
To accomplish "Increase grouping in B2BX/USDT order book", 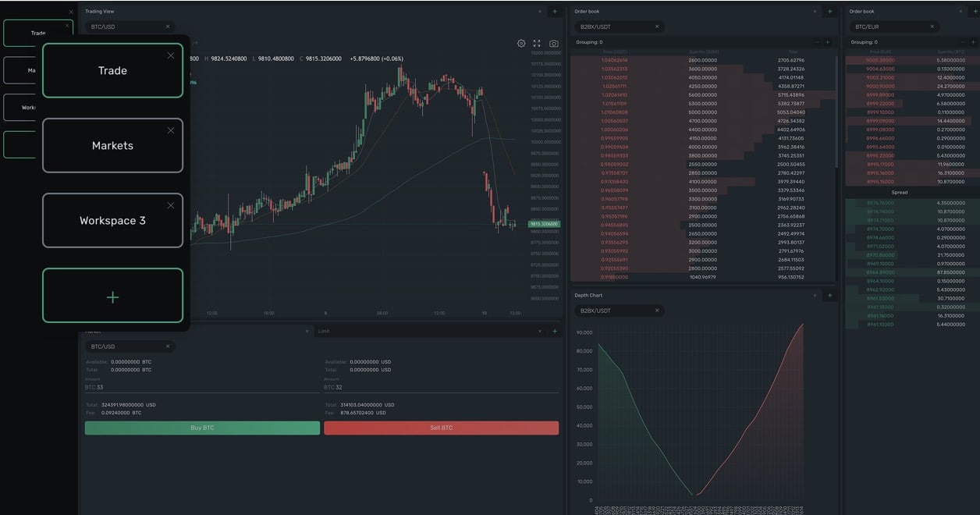I will (x=828, y=42).
